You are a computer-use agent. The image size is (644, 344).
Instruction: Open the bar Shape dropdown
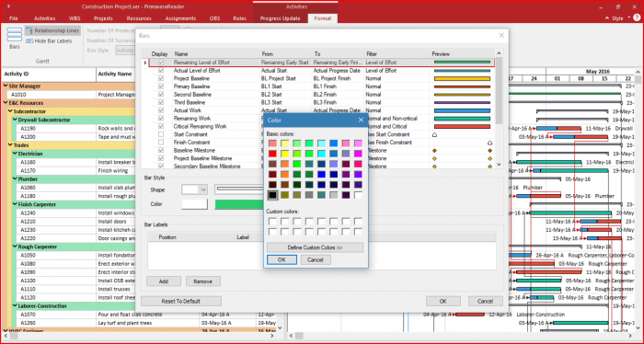(x=203, y=189)
